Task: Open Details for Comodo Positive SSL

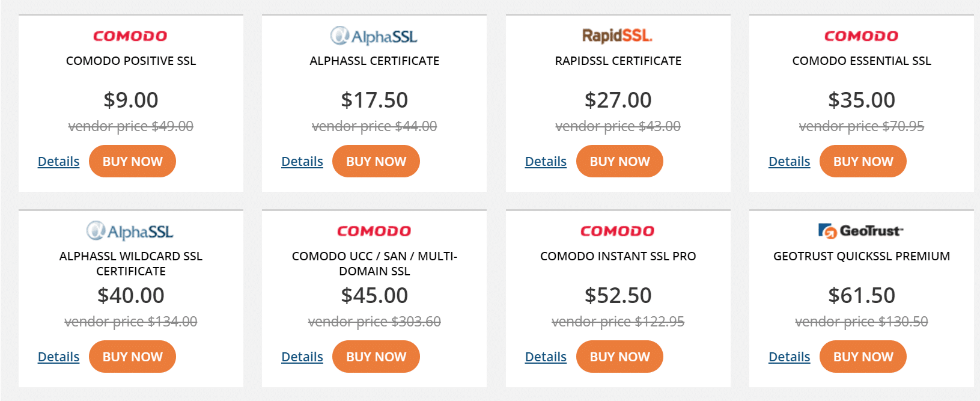Action: click(58, 161)
